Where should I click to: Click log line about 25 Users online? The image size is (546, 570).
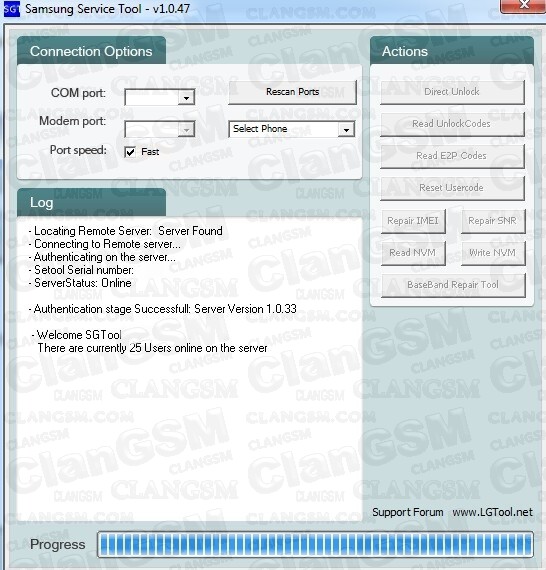(152, 348)
